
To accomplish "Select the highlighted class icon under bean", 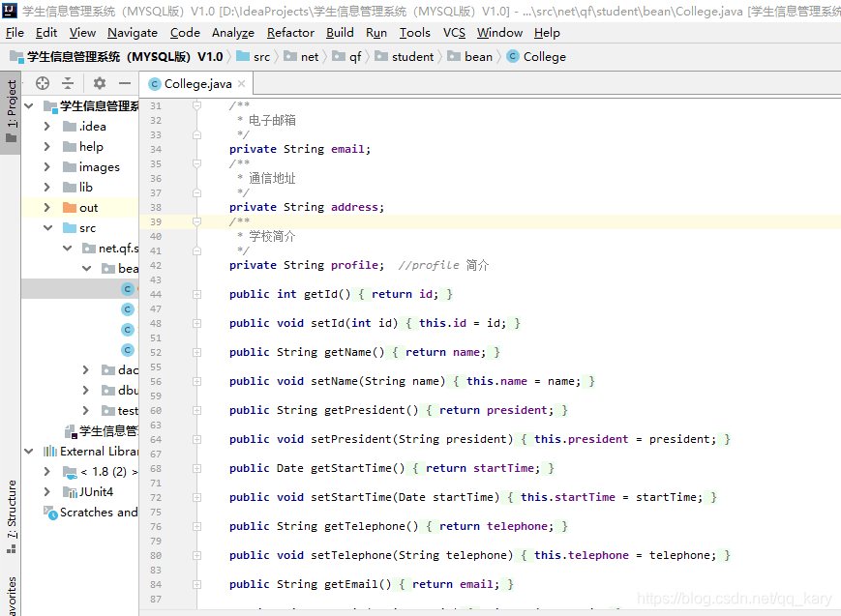I will (x=127, y=289).
